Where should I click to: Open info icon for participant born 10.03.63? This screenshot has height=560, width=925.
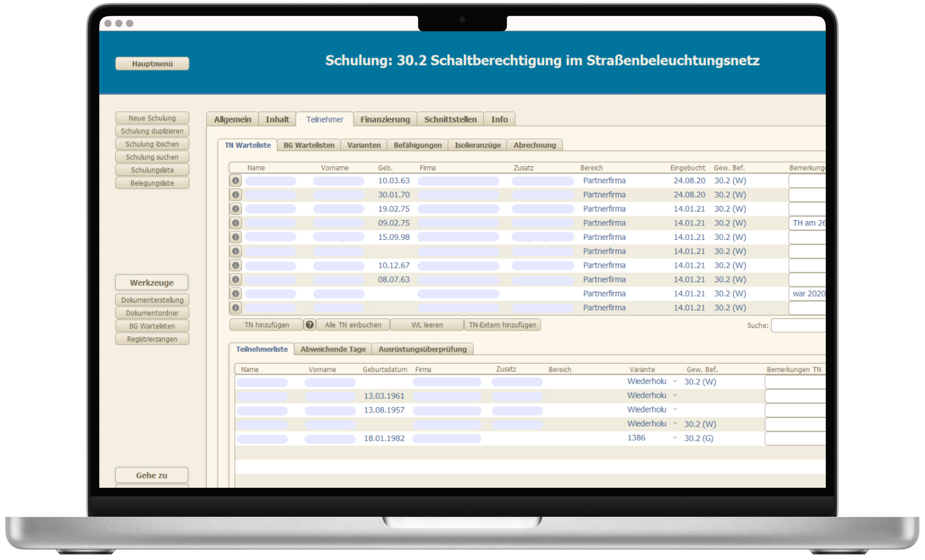coord(235,181)
